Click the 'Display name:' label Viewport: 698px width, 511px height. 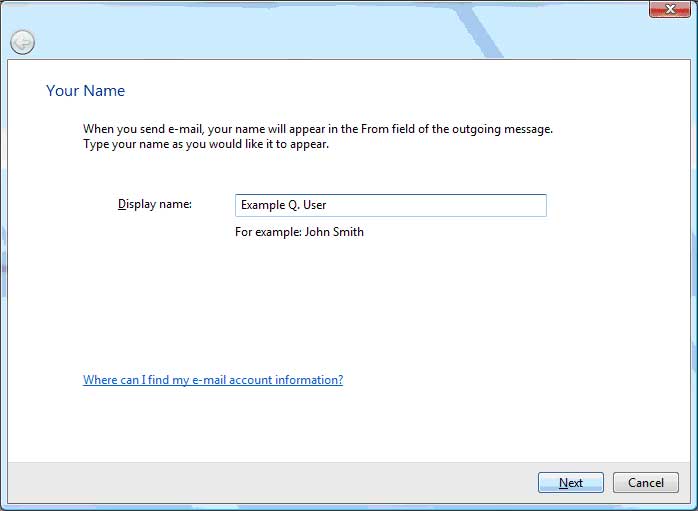tap(154, 204)
